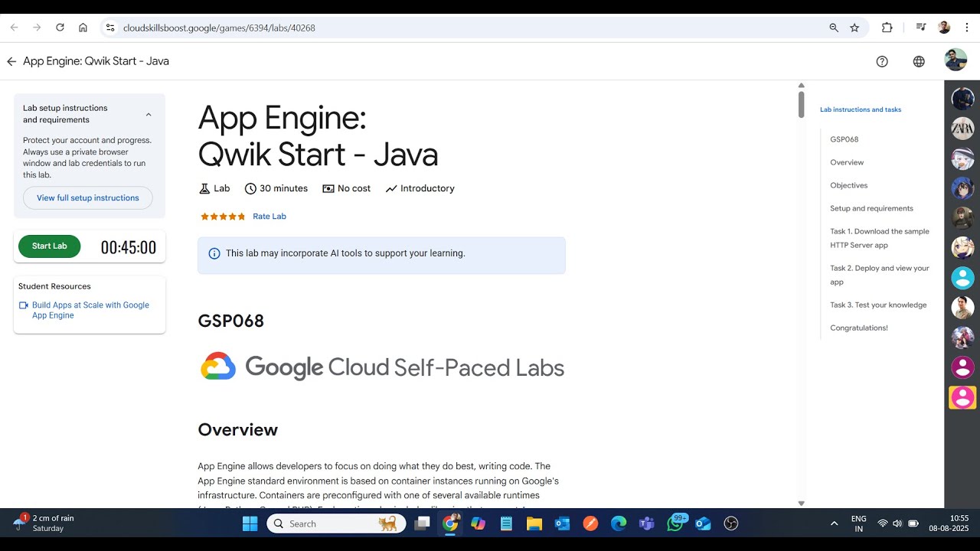Open the network volume battery tray group
This screenshot has height=551, width=980.
tap(898, 523)
